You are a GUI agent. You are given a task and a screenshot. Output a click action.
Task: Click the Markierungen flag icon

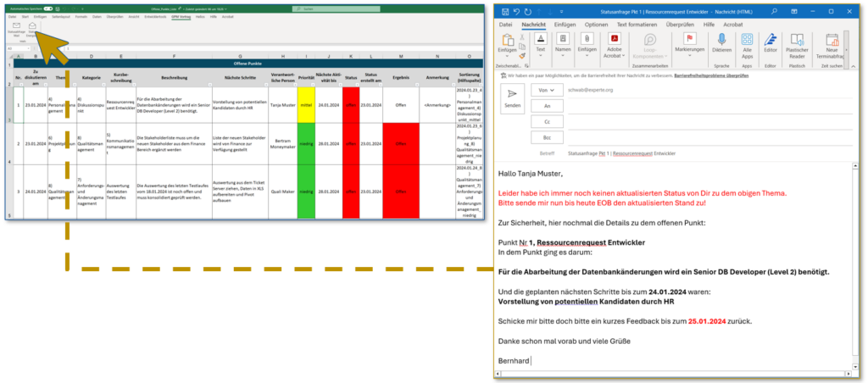click(x=690, y=39)
